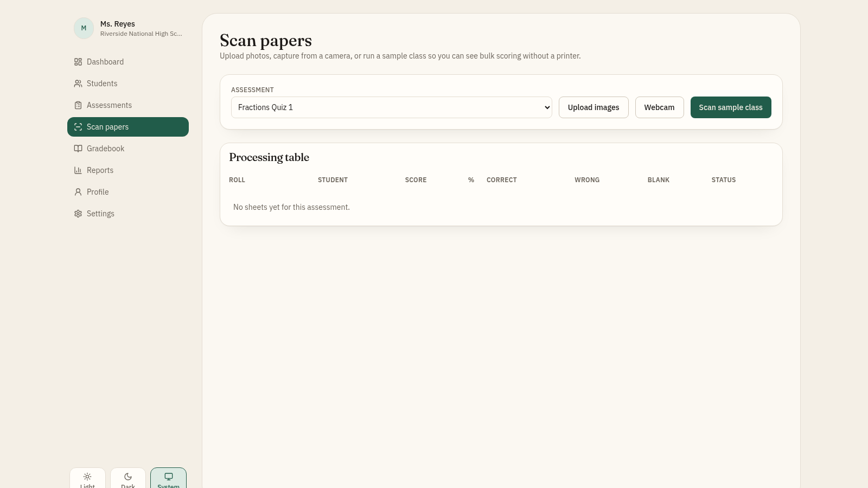
Task: Go to the Students page
Action: click(x=128, y=84)
